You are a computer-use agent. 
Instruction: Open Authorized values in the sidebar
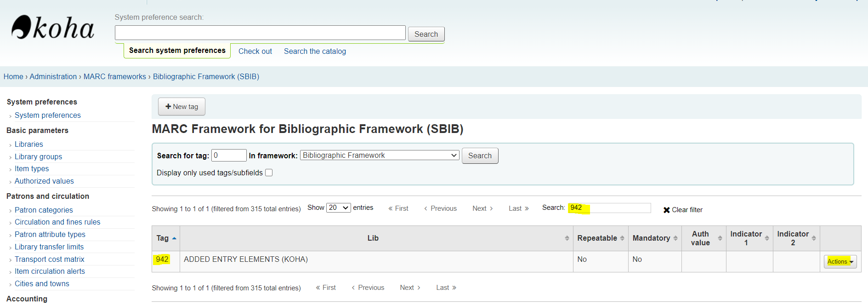44,181
